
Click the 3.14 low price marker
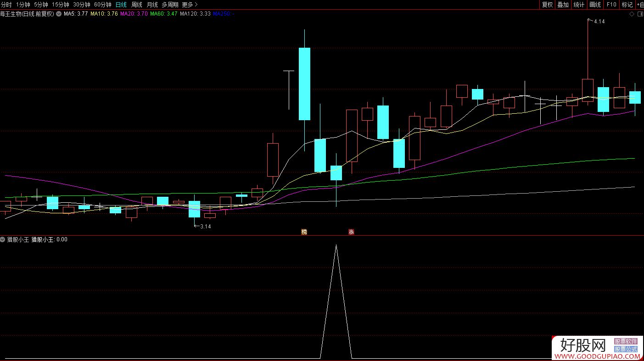click(x=205, y=226)
